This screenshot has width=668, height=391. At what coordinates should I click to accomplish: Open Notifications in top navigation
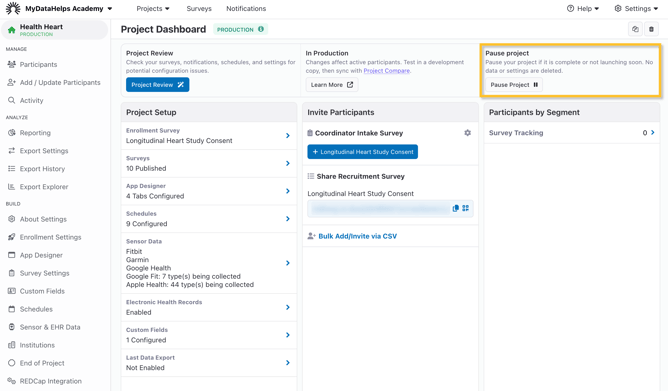[x=246, y=9]
